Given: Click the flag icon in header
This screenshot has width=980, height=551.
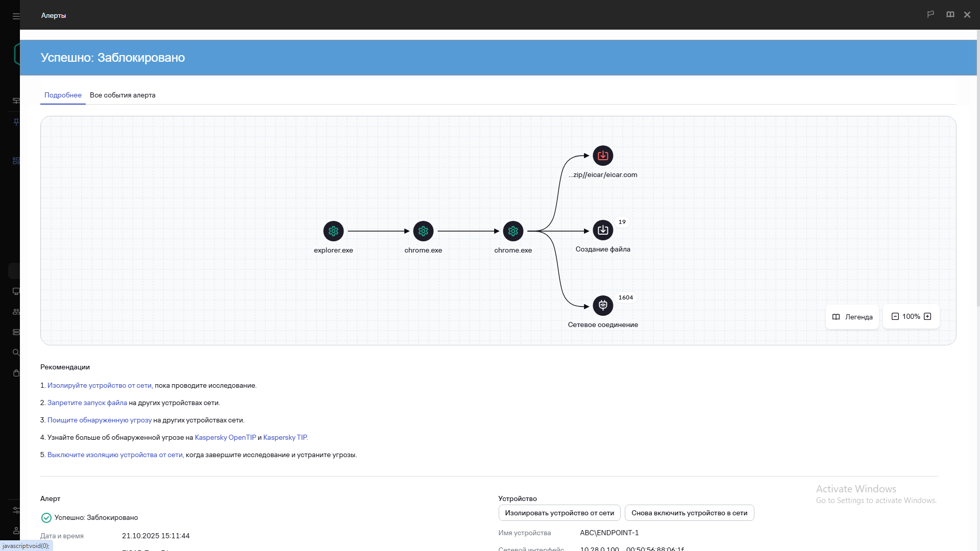Looking at the screenshot, I should click(930, 14).
